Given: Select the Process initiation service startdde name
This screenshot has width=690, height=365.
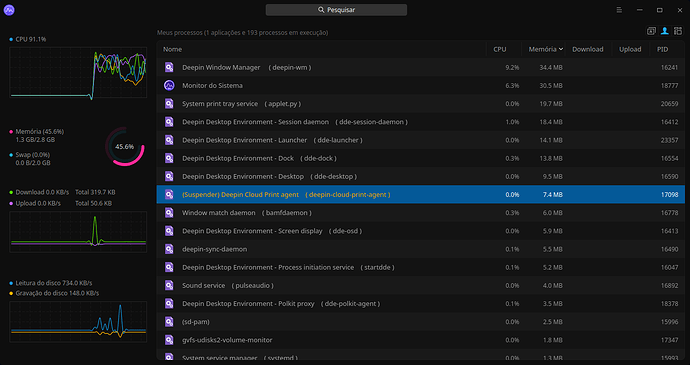Looking at the screenshot, I should 288,267.
